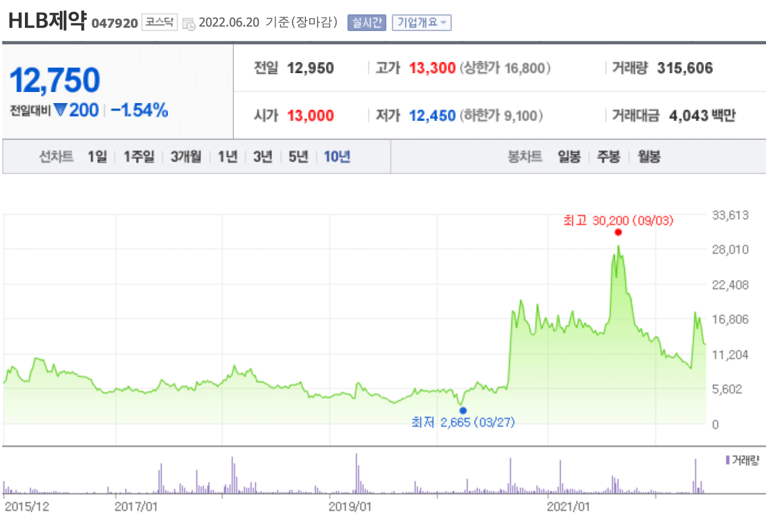
Task: Click the 거래대금 value 4,043 백만
Action: (x=702, y=116)
